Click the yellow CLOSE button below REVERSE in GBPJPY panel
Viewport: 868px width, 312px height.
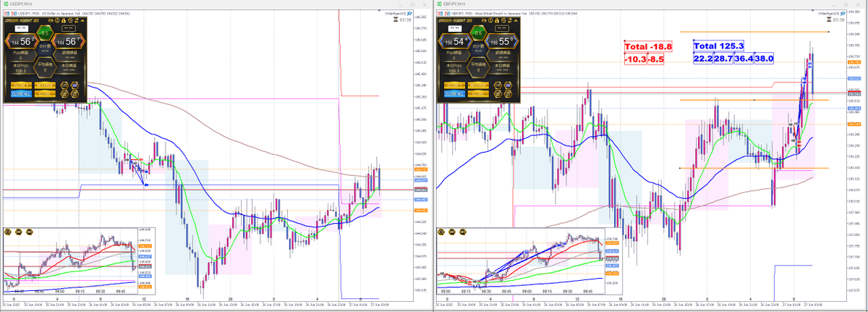(x=478, y=93)
